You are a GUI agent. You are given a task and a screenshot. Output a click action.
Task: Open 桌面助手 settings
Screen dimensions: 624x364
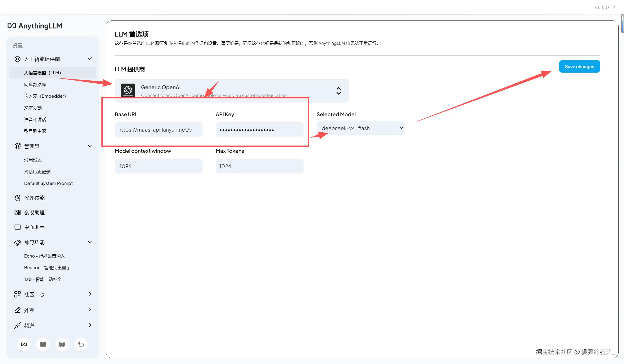coord(34,227)
